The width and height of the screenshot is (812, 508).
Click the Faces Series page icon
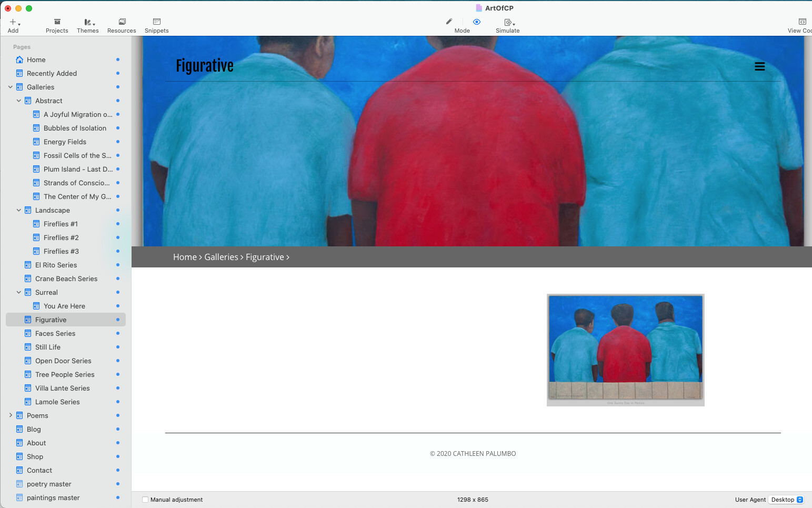pyautogui.click(x=28, y=333)
